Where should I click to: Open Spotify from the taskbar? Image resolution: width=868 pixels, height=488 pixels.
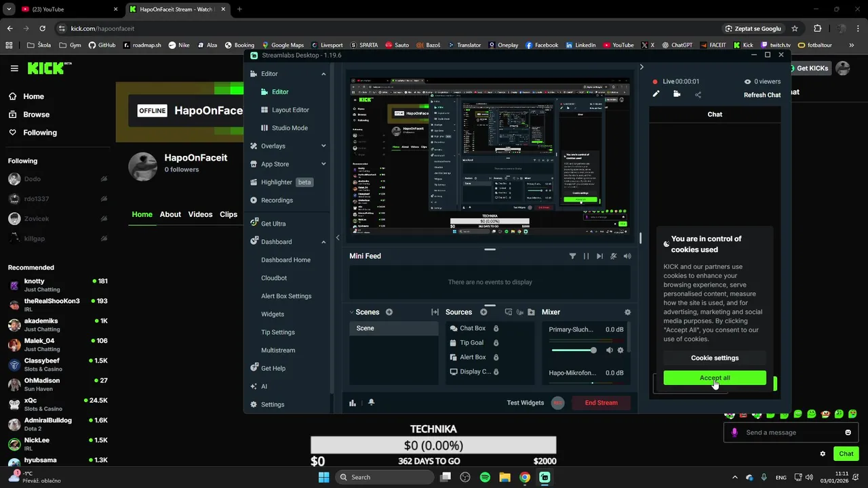pos(485,477)
